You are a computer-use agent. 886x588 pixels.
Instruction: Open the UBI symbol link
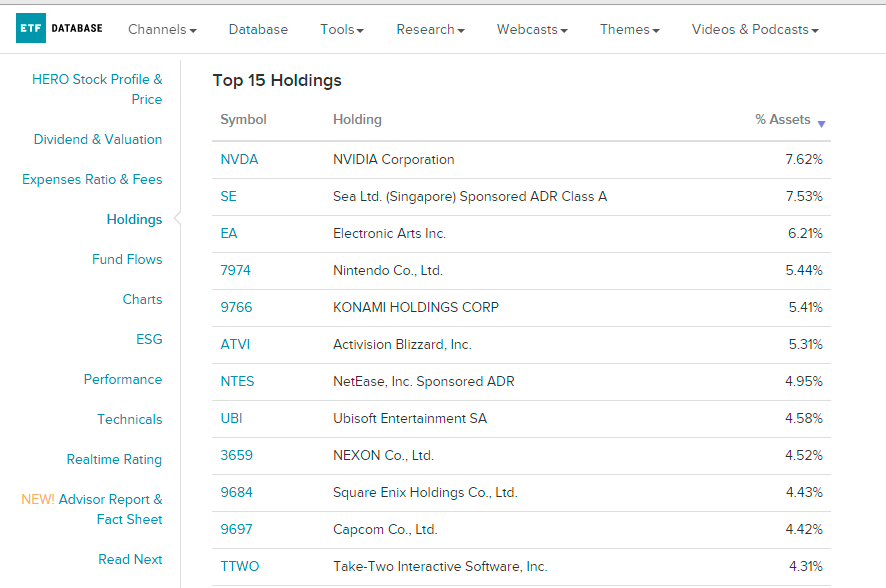click(x=231, y=419)
